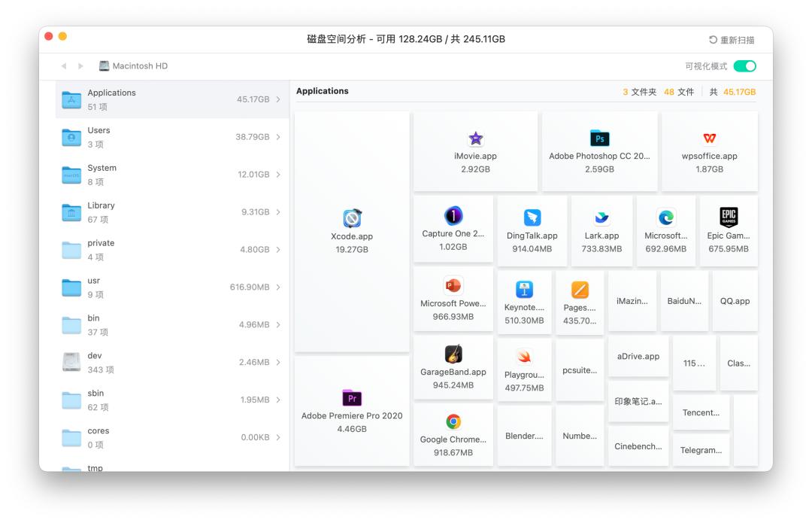Select the sbin folder row
Viewport: 812px width, 523px height.
172,400
